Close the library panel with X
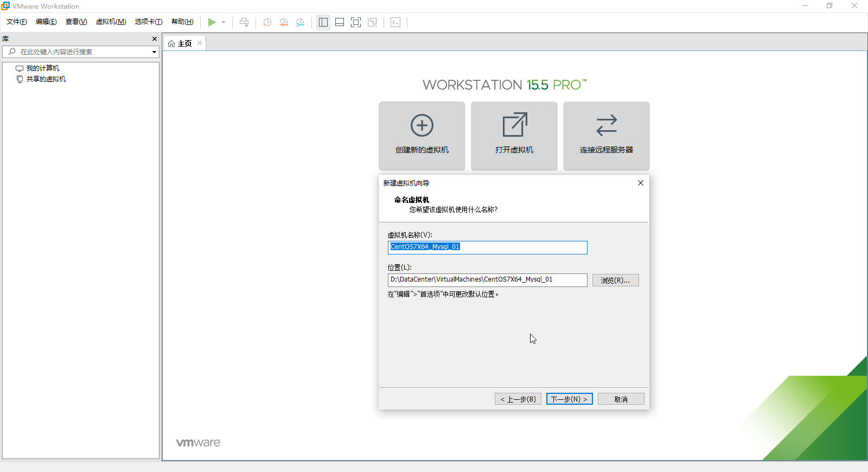Screen dimensions: 868x472 155,39
